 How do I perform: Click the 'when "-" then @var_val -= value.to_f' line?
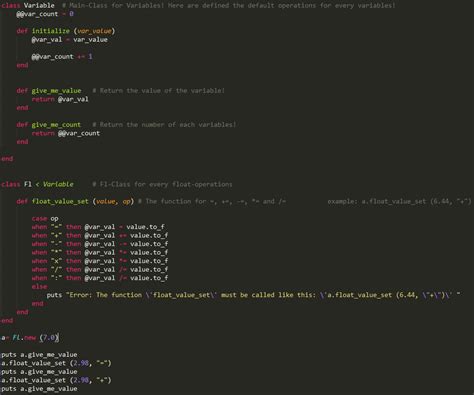(x=100, y=244)
